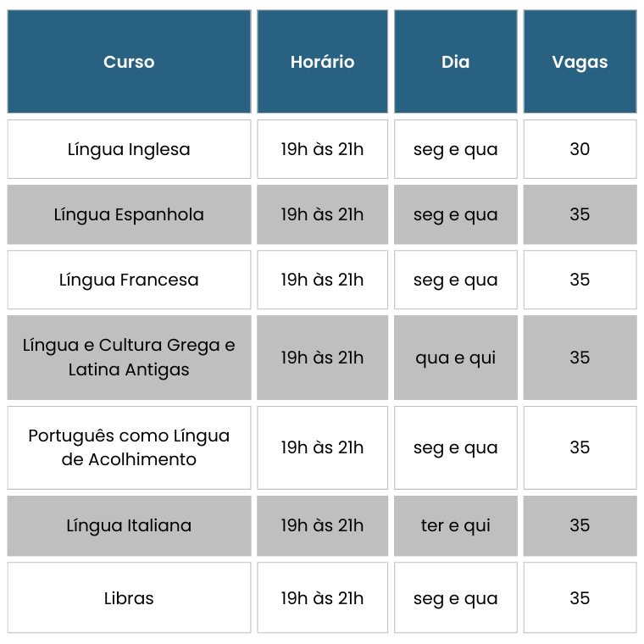Click the 'ter e qui' day cell

455,525
